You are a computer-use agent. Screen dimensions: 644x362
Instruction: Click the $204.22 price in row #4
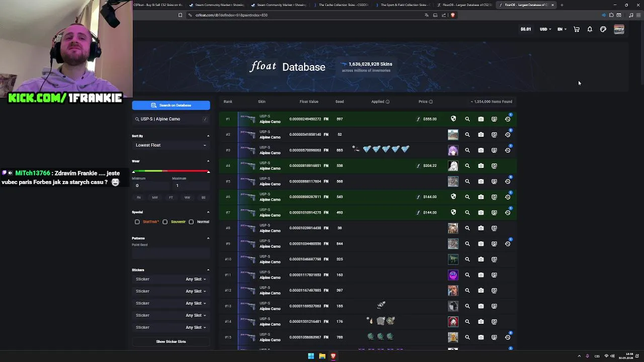point(430,166)
